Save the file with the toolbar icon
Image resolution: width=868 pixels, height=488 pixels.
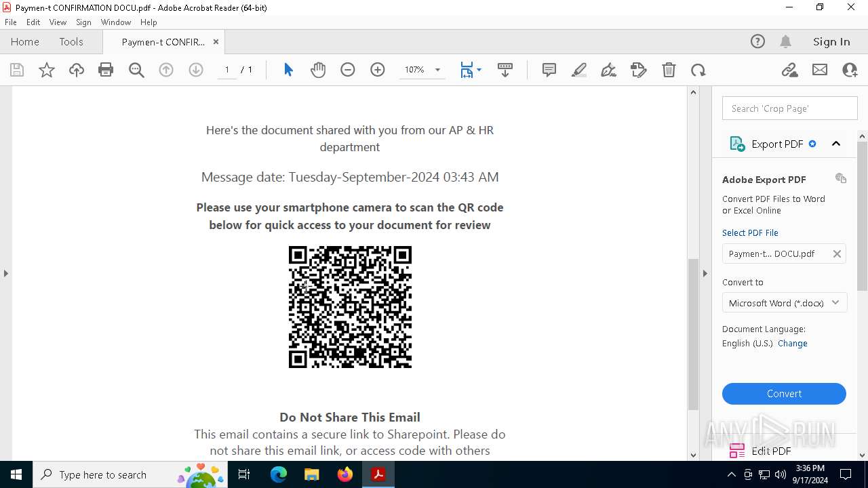point(17,70)
